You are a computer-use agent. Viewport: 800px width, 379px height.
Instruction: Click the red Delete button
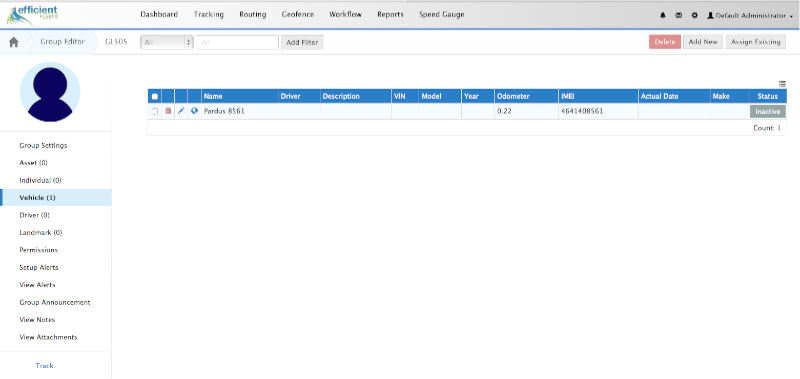pyautogui.click(x=665, y=42)
